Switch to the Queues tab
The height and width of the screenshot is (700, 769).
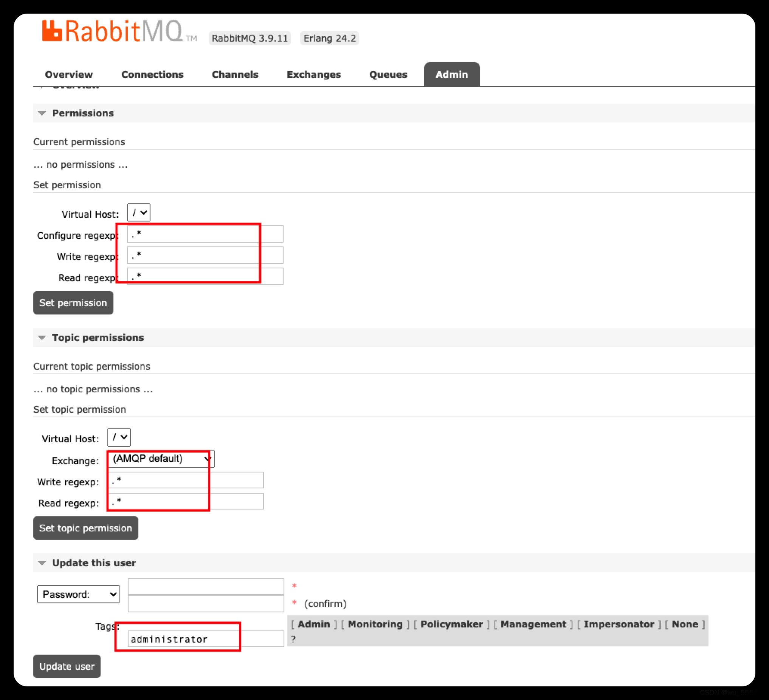click(x=388, y=74)
